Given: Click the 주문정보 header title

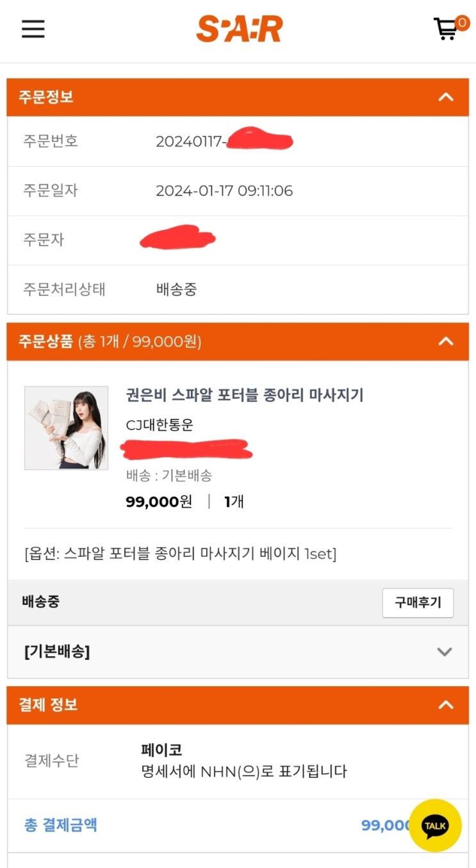Looking at the screenshot, I should point(45,97).
